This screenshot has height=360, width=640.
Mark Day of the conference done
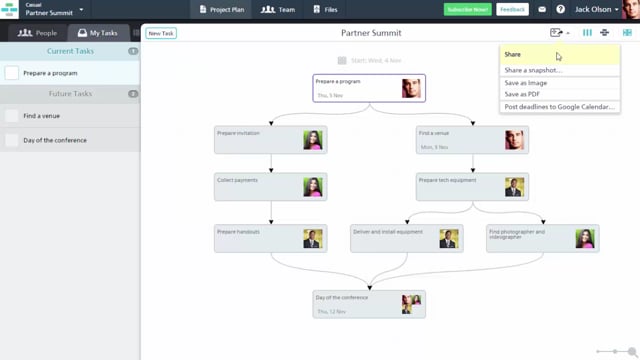coord(11,140)
